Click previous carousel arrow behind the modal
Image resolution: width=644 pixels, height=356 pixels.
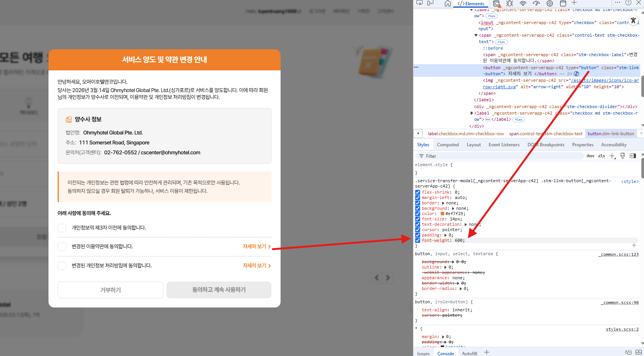(377, 278)
